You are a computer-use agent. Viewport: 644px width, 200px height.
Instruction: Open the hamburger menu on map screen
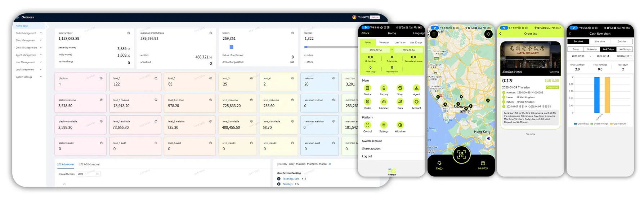click(434, 34)
